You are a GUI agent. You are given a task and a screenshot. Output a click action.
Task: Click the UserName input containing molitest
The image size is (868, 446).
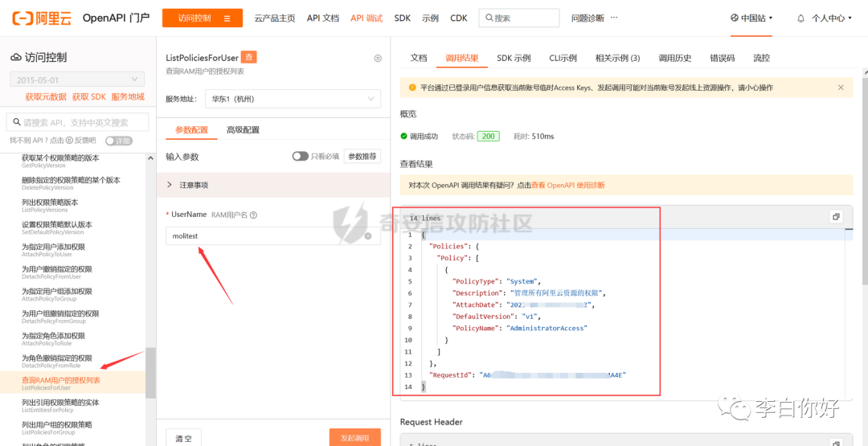coord(273,235)
